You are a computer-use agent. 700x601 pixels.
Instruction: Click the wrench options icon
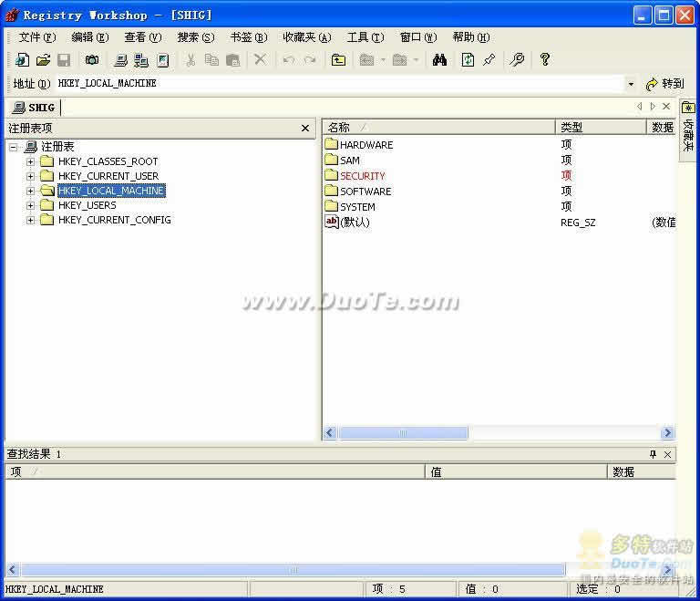coord(517,59)
